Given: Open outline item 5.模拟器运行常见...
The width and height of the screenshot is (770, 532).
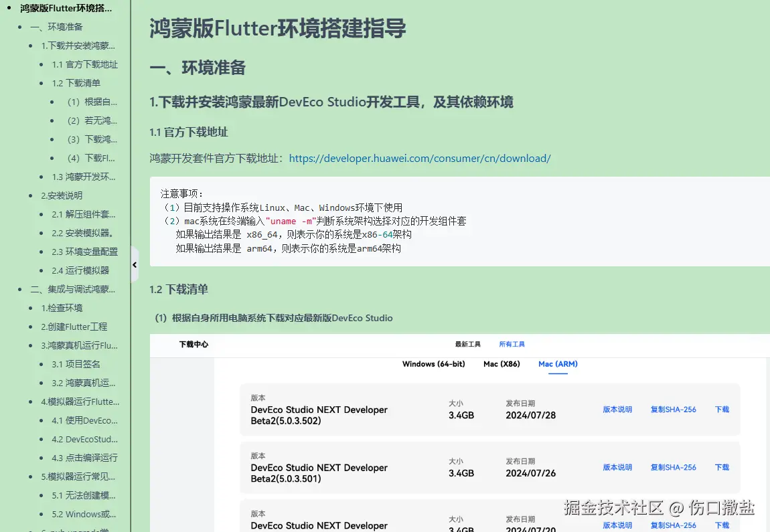Looking at the screenshot, I should point(78,476).
